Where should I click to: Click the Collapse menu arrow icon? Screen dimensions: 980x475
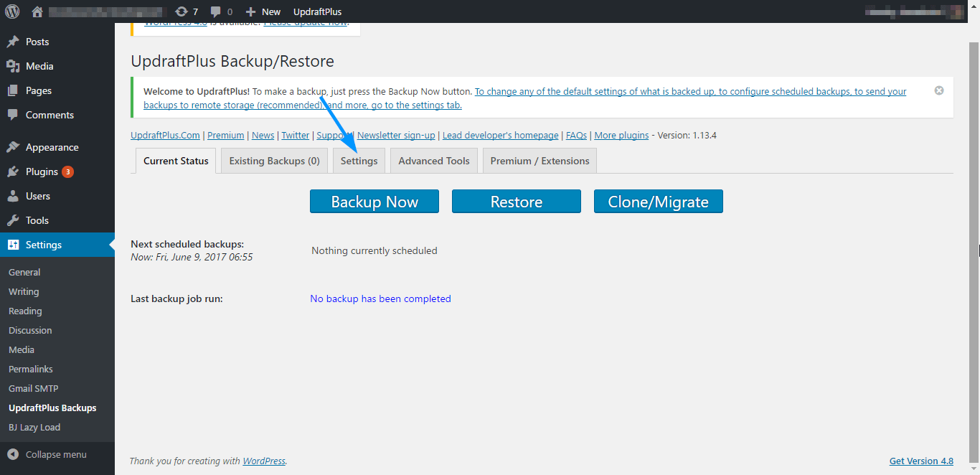[13, 454]
